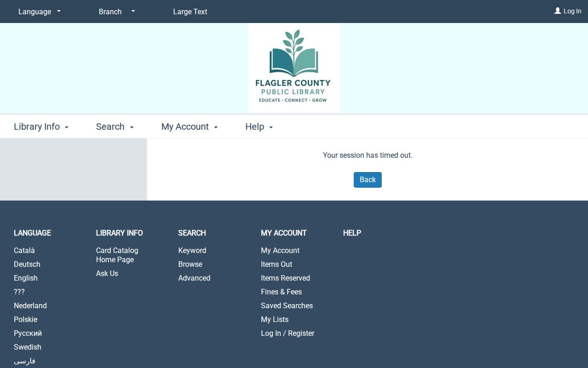Click the LIBRARY INFO footer heading
588x368 pixels.
pyautogui.click(x=119, y=233)
